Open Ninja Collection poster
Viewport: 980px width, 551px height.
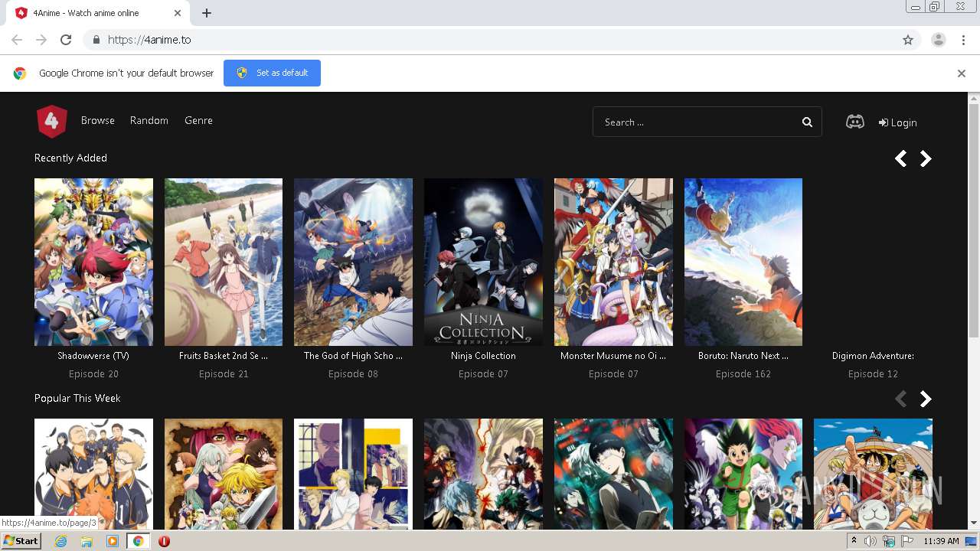point(483,262)
